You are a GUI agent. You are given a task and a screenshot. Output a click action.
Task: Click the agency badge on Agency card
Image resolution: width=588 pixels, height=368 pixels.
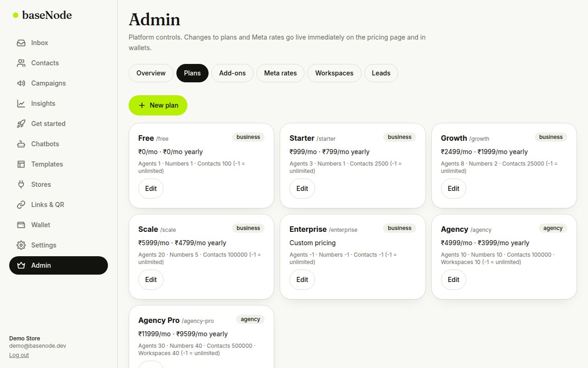tap(553, 228)
